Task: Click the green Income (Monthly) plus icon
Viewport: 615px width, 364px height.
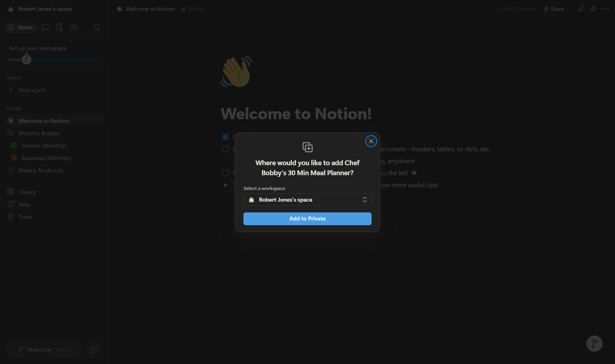Action: [14, 146]
